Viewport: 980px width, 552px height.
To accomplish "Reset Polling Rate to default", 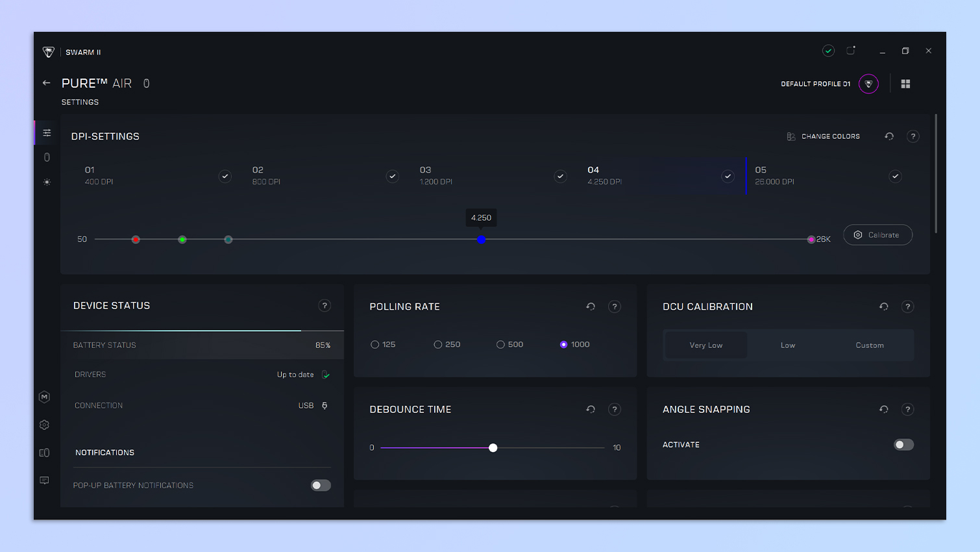I will (x=591, y=307).
